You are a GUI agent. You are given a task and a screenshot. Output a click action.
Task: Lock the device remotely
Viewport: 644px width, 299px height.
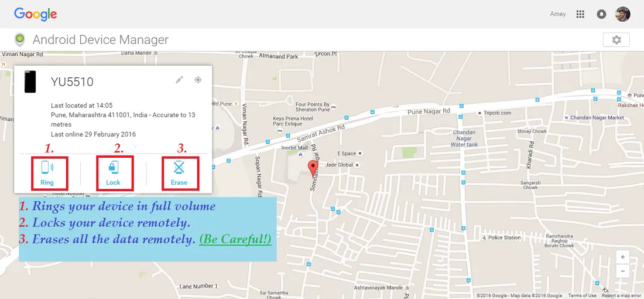pos(113,174)
